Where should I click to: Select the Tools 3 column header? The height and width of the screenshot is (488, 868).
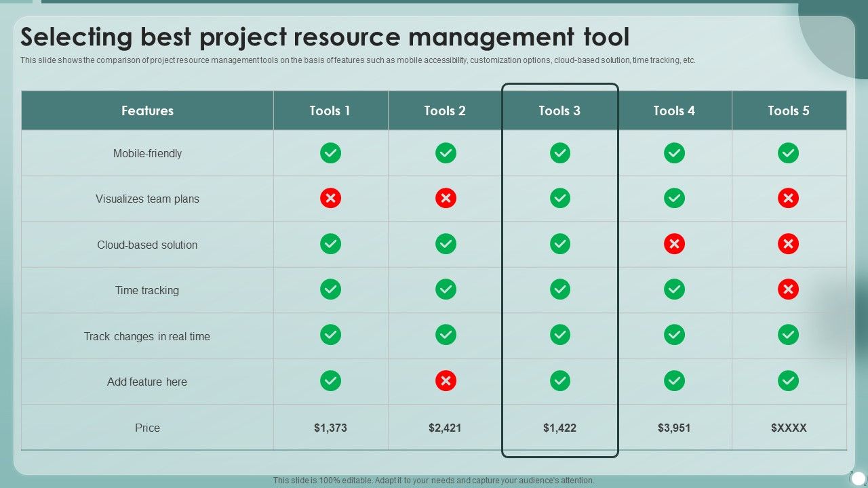559,110
